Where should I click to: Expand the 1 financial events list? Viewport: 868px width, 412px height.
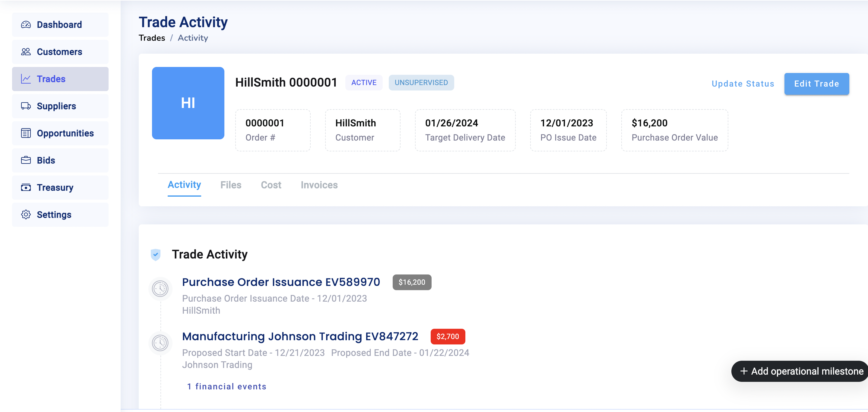(x=227, y=387)
